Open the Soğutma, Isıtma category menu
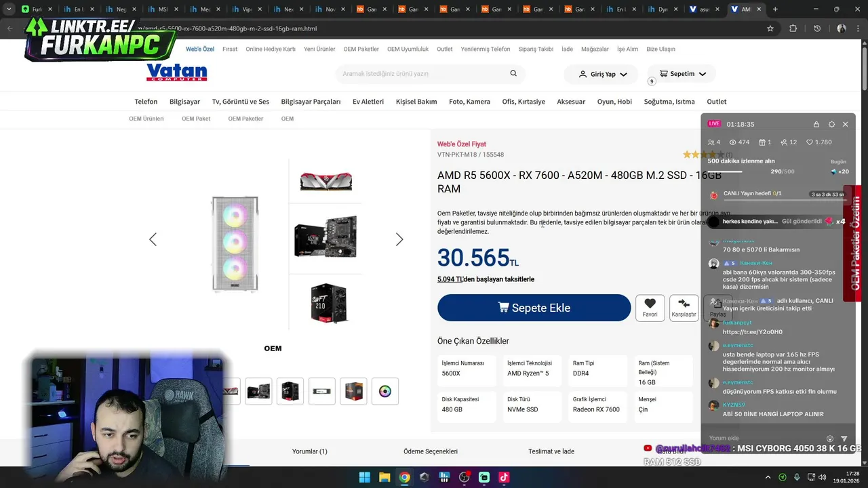 (x=669, y=102)
